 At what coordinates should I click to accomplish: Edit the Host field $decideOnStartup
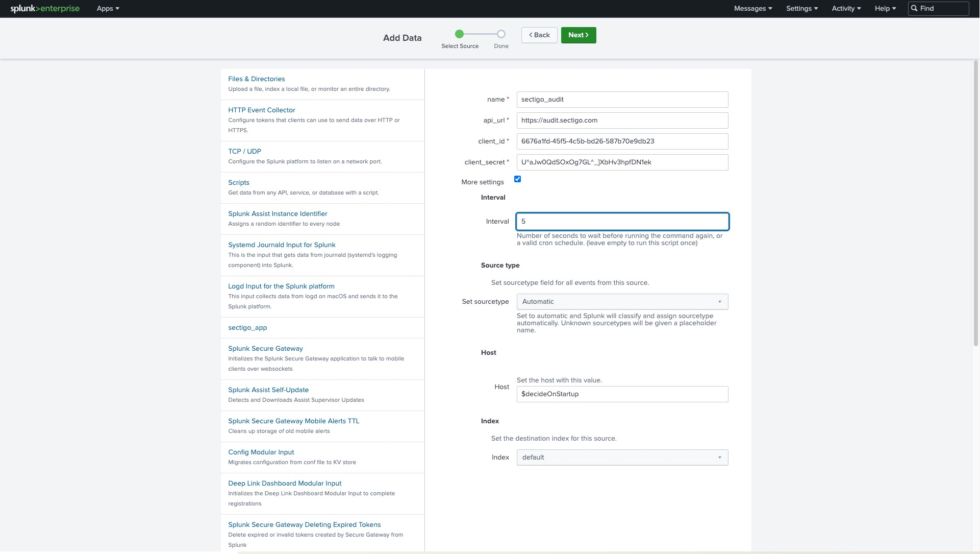click(x=622, y=394)
